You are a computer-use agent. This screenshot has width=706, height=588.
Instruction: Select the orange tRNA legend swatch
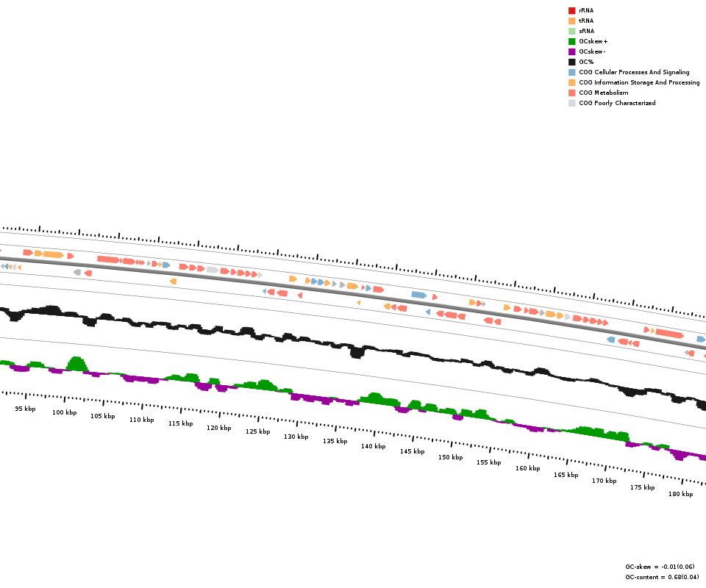571,21
